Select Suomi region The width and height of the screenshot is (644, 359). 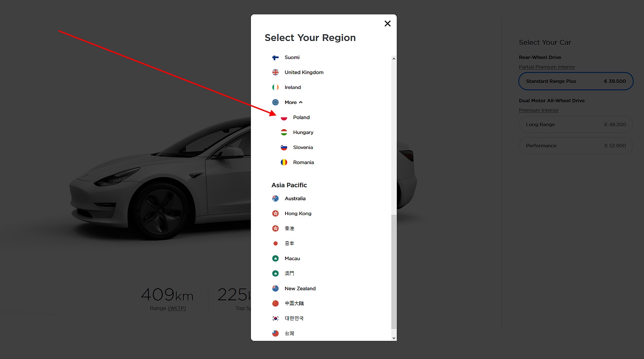click(292, 57)
